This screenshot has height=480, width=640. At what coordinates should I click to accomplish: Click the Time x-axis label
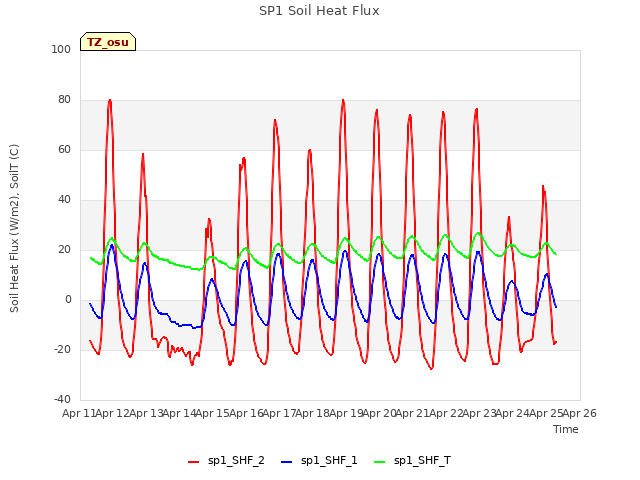566,429
